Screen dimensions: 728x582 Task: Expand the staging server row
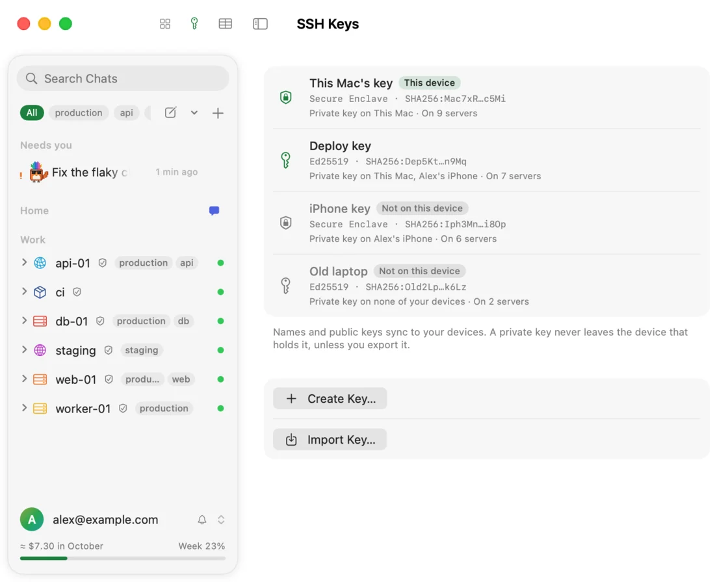tap(24, 350)
